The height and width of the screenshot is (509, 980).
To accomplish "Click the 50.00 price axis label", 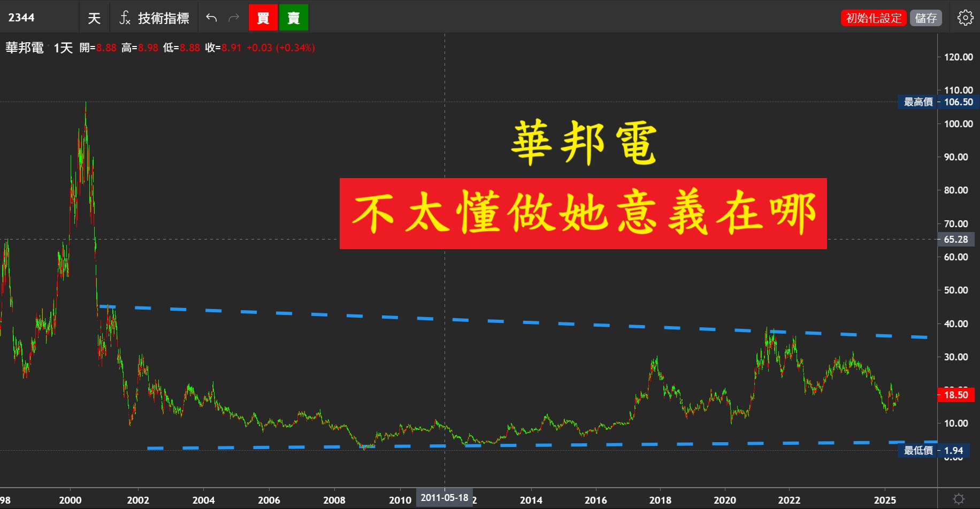I will [956, 290].
